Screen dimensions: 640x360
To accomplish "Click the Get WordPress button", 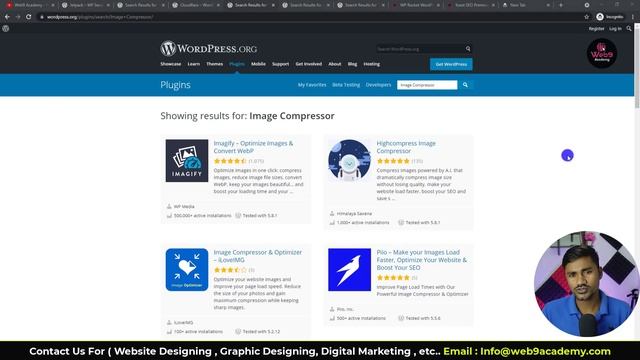I will tap(451, 64).
